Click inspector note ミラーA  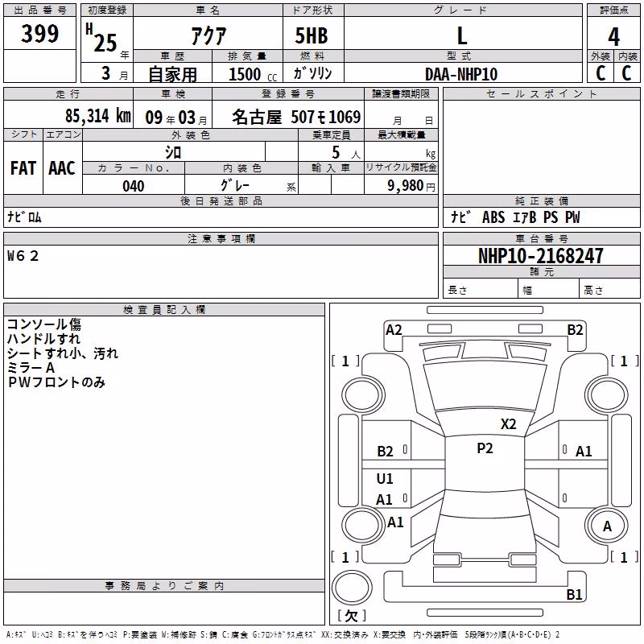tap(31, 368)
